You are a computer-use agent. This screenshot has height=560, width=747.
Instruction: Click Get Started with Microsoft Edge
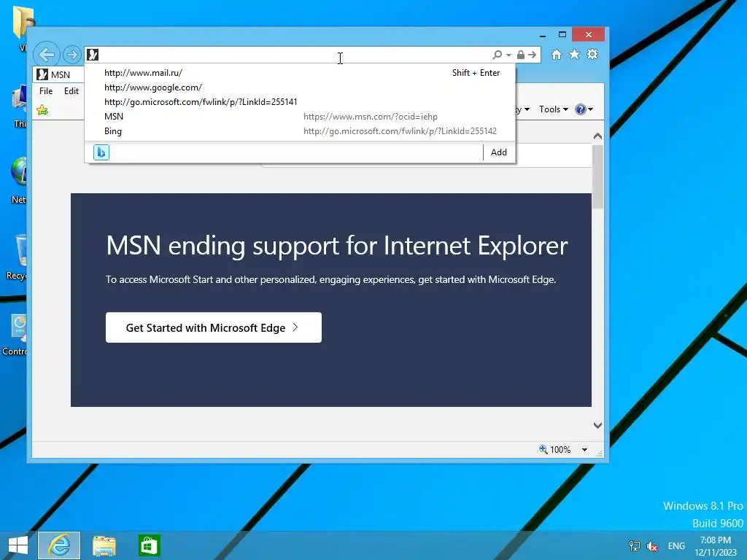(x=214, y=327)
